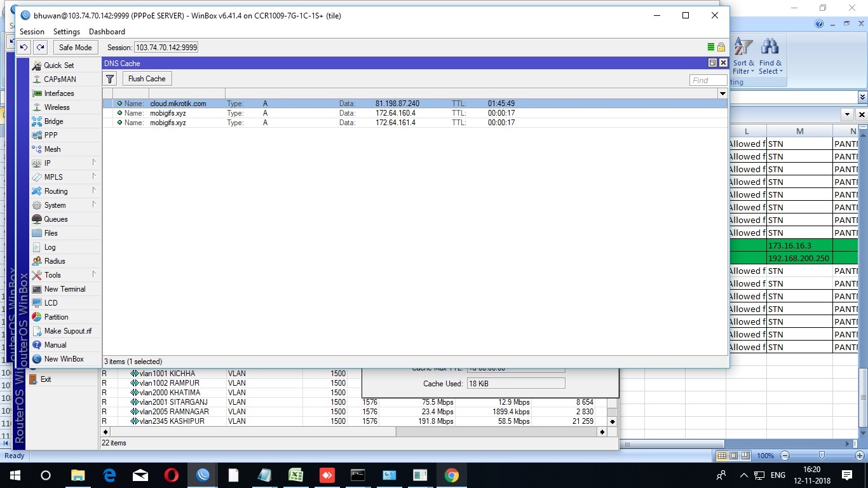The width and height of the screenshot is (868, 488).
Task: Click the Session address field
Action: click(166, 48)
